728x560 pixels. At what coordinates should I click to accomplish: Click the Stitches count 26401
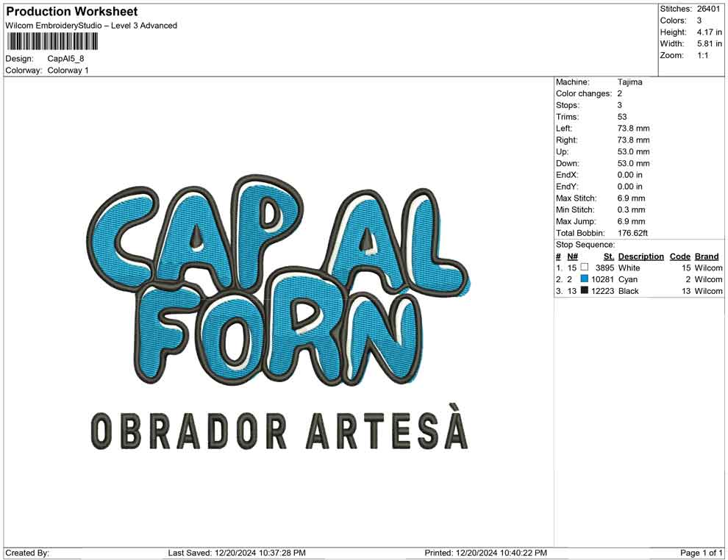pyautogui.click(x=709, y=9)
